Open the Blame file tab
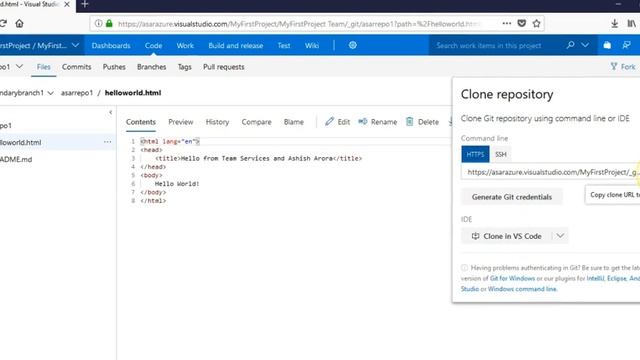Screen dimensions: 640x360 (x=293, y=122)
